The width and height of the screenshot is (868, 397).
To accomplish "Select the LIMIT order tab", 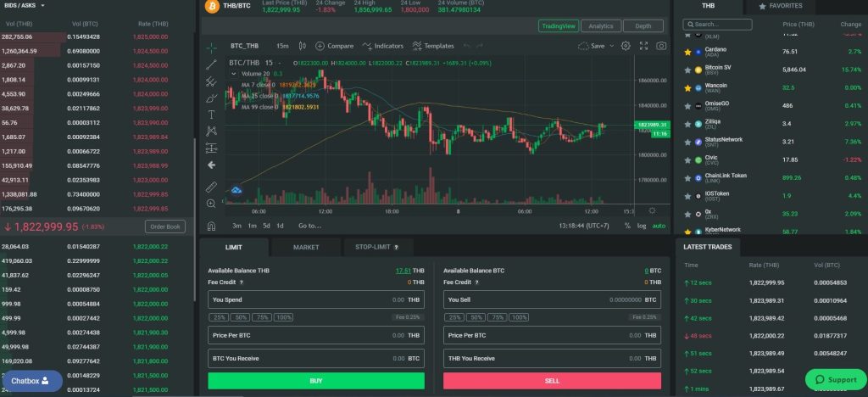I will (234, 248).
